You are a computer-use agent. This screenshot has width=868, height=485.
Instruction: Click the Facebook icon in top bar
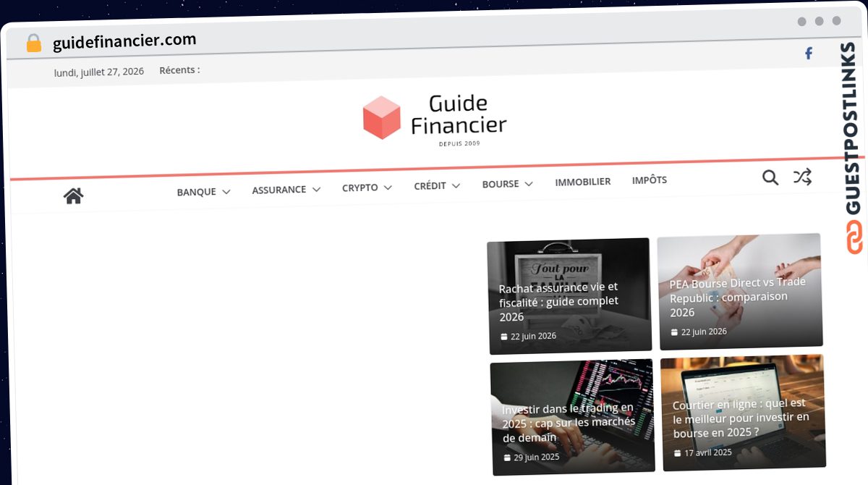(809, 53)
